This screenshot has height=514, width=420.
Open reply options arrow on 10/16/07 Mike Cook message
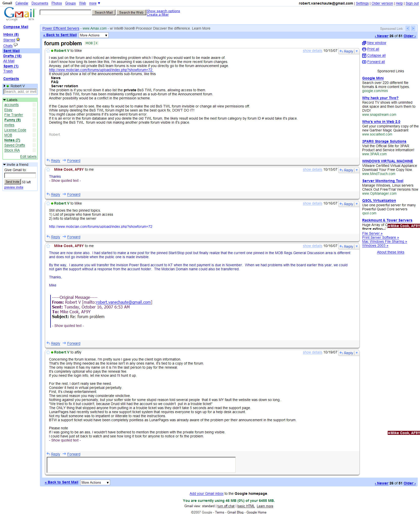pos(357,247)
